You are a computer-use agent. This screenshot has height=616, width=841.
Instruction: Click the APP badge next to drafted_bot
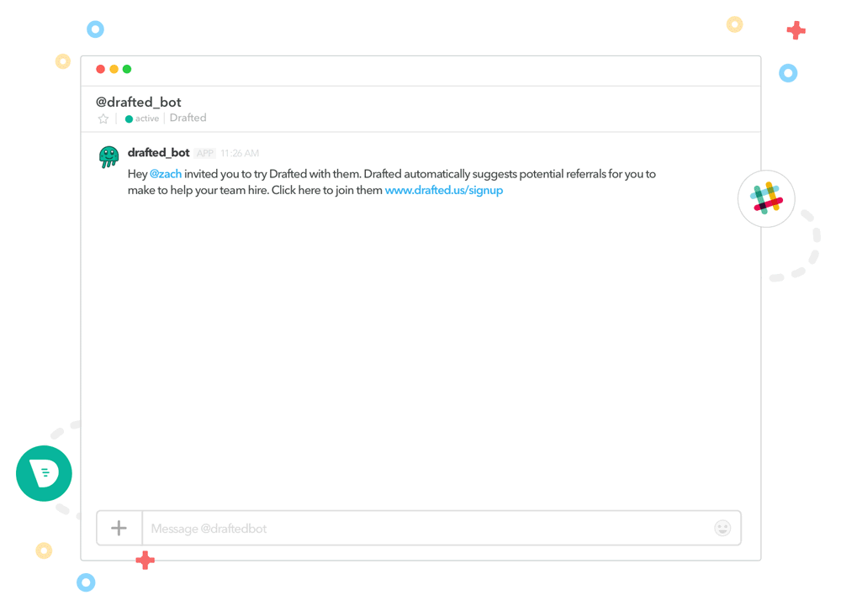click(x=205, y=153)
